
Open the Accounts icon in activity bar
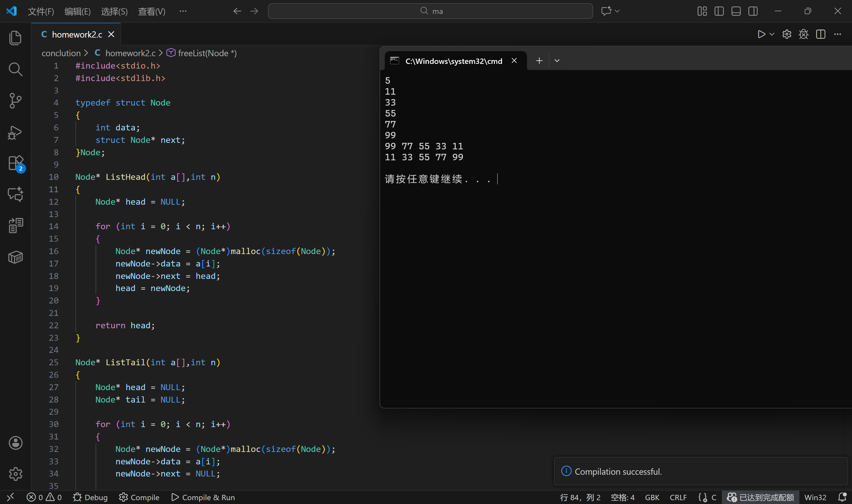(x=15, y=443)
